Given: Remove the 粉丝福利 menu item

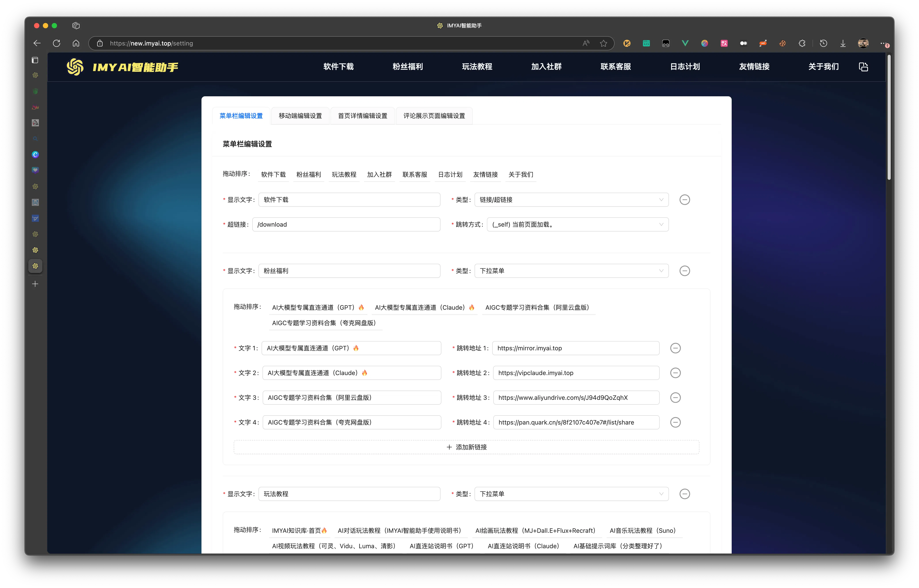Looking at the screenshot, I should [685, 271].
